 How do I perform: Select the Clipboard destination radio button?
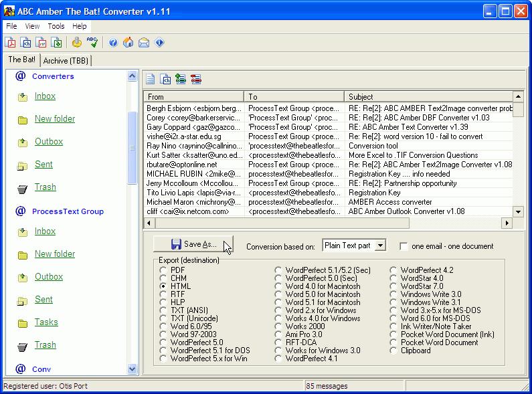[393, 351]
